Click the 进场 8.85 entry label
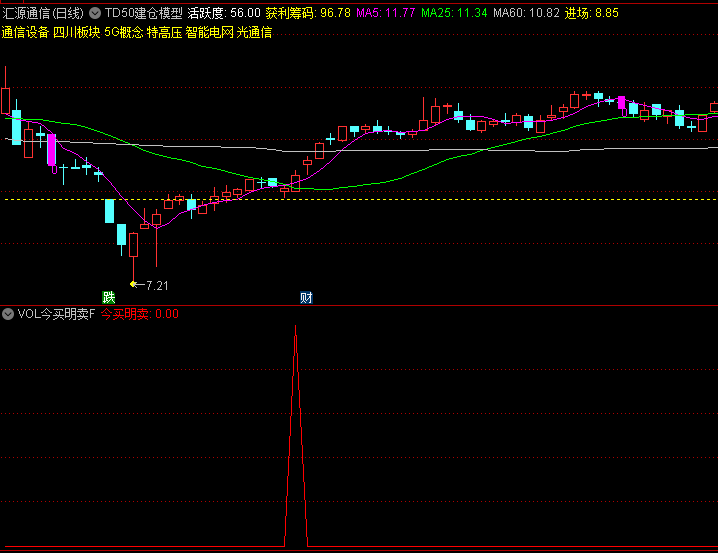 (592, 13)
